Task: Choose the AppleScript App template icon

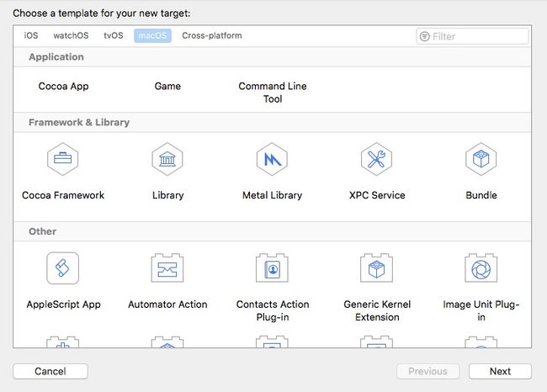Action: click(x=63, y=268)
